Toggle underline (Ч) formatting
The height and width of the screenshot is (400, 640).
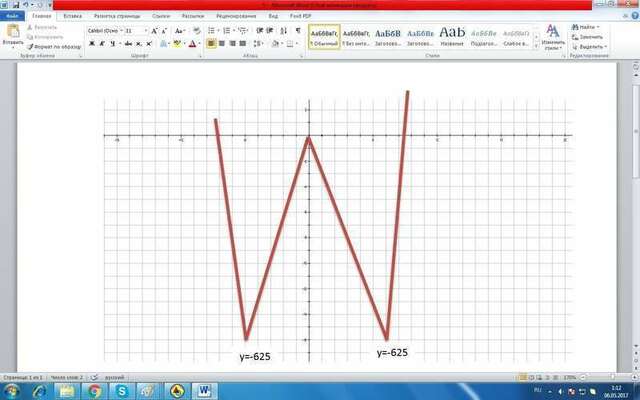(113, 44)
